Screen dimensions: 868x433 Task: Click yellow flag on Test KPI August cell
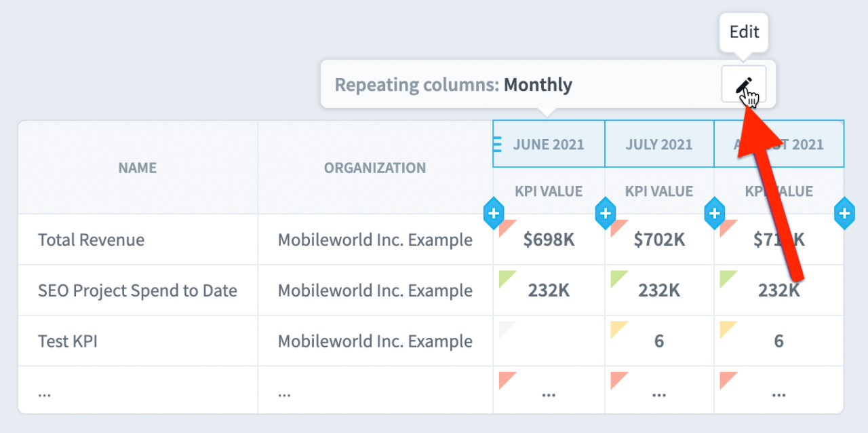pyautogui.click(x=728, y=330)
